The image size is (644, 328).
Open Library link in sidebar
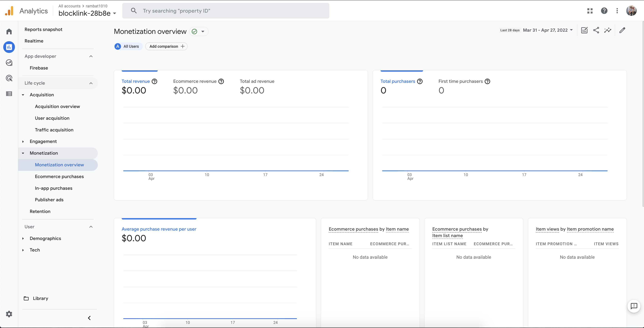point(40,298)
